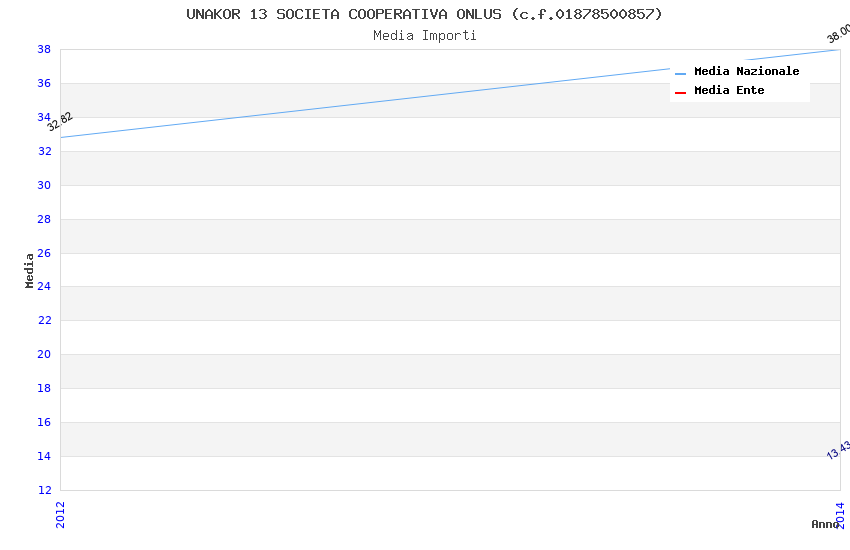Click the Anno x-axis title

825,524
